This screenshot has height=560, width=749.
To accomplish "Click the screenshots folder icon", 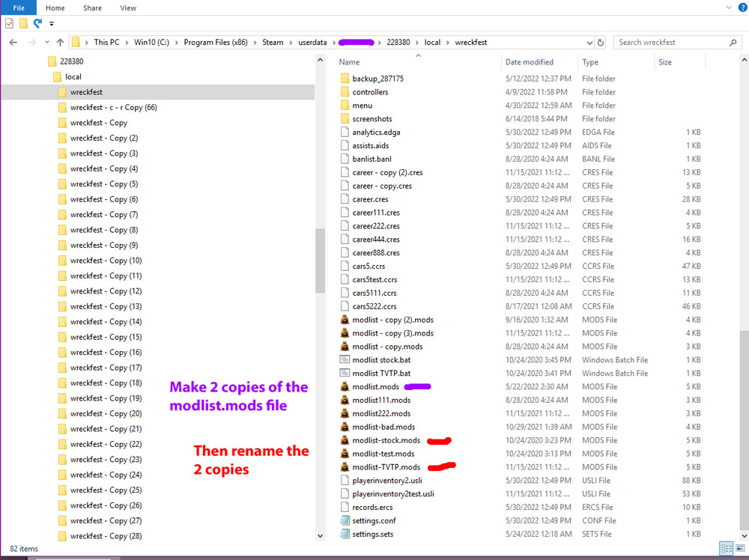I will tap(345, 118).
